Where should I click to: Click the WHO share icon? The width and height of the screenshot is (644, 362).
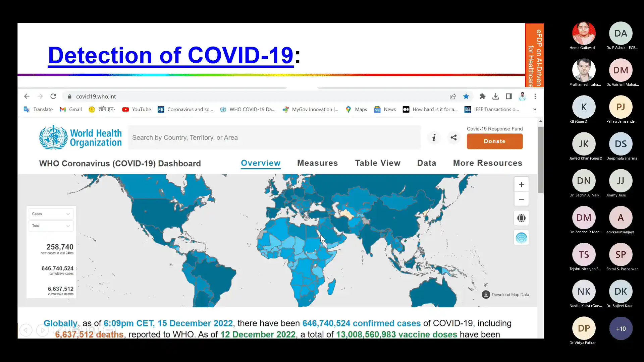click(x=453, y=138)
